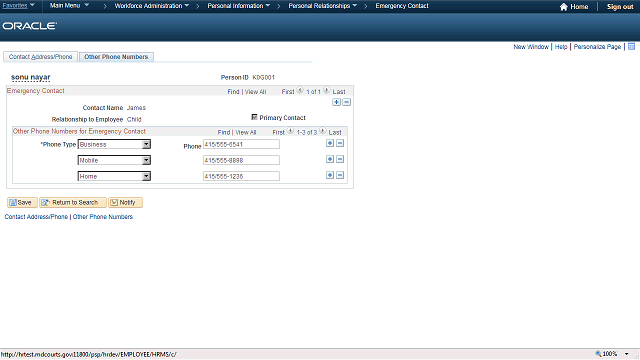The width and height of the screenshot is (640, 360).
Task: Add a phone row after Business
Action: click(330, 143)
